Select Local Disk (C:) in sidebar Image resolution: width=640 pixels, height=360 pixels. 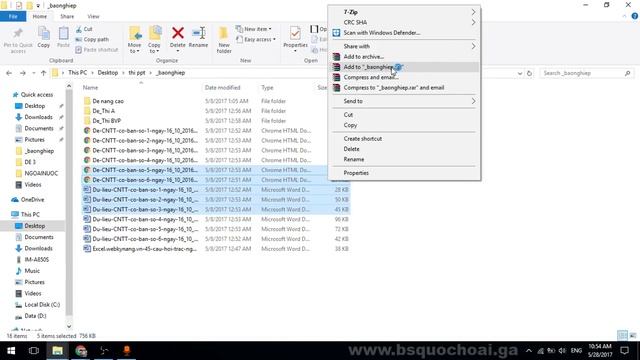38,304
